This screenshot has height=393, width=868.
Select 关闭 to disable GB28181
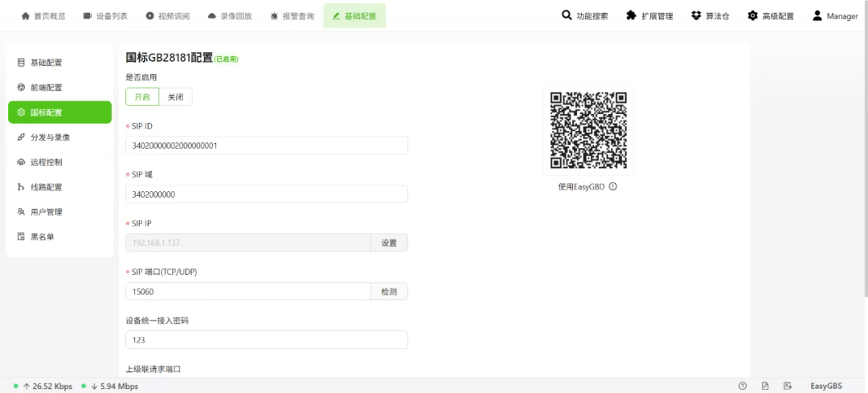(x=175, y=96)
